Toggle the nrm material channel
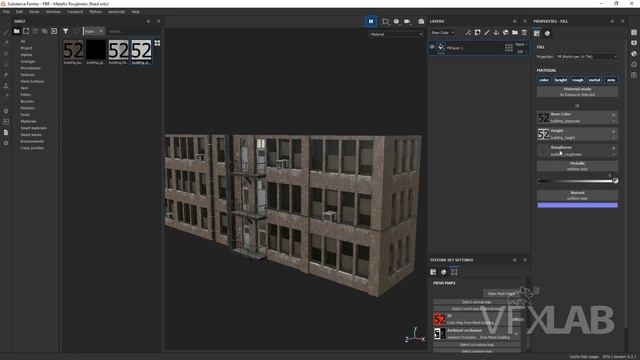The width and height of the screenshot is (640, 360). click(611, 80)
